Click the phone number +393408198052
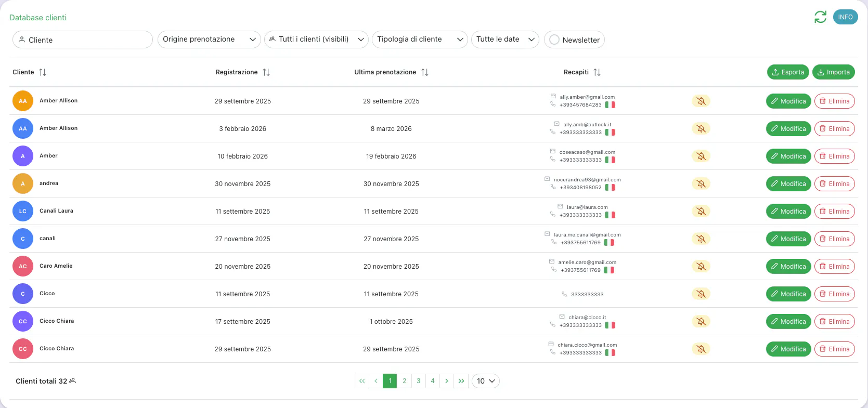 click(x=580, y=188)
